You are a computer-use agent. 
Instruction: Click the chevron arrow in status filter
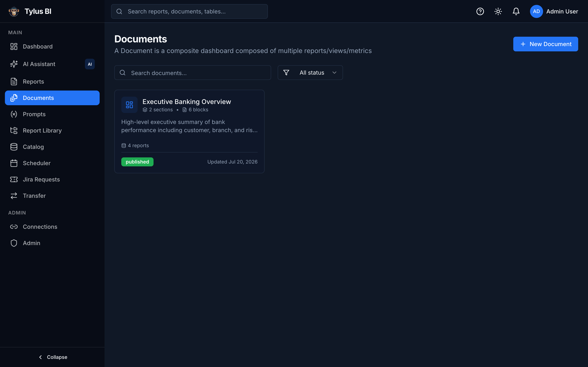pyautogui.click(x=334, y=73)
